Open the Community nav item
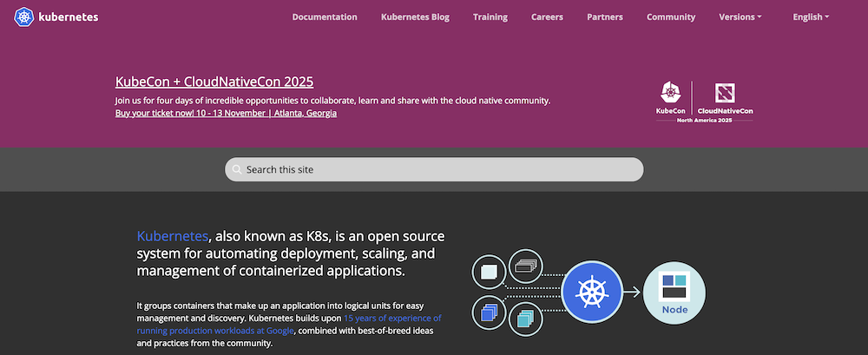 coord(671,16)
